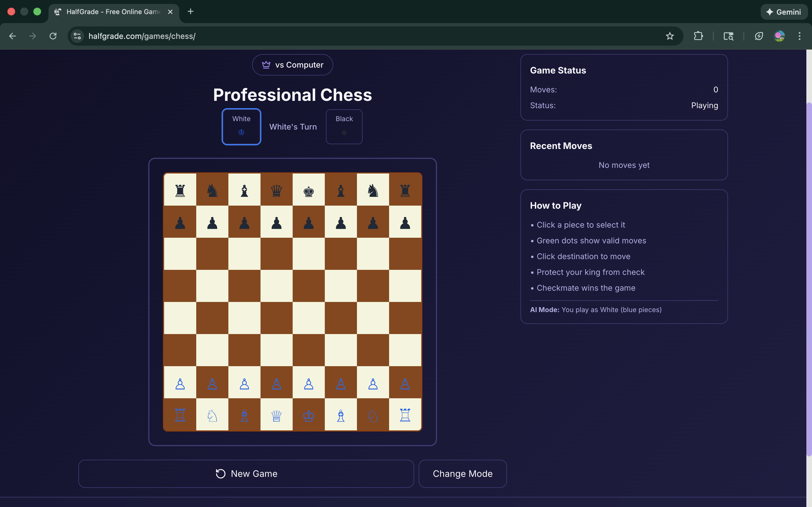Click the crown icon in vs Computer badge
812x507 pixels.
(266, 65)
